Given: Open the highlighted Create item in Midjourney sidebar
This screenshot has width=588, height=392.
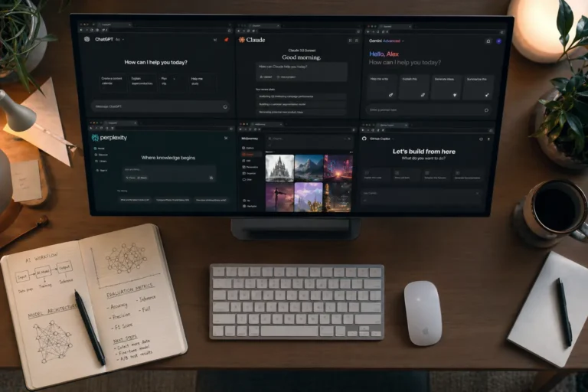Looking at the screenshot, I should pos(250,154).
